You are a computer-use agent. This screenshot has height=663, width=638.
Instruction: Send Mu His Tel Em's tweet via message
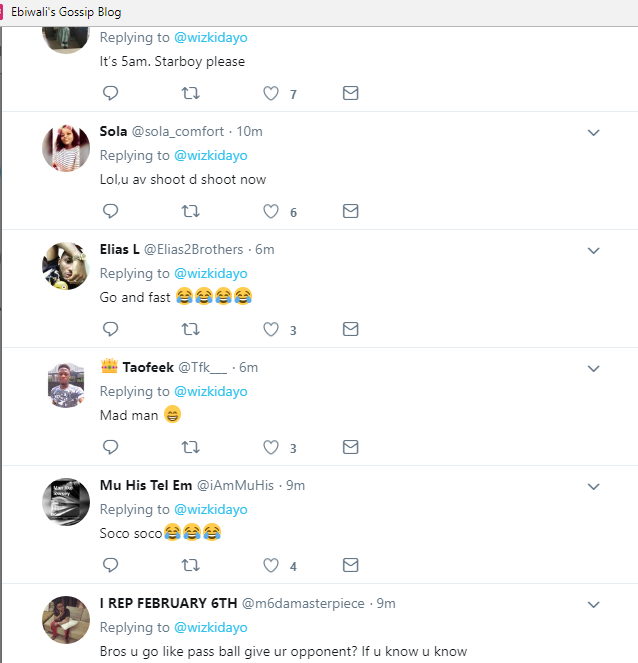coord(350,565)
